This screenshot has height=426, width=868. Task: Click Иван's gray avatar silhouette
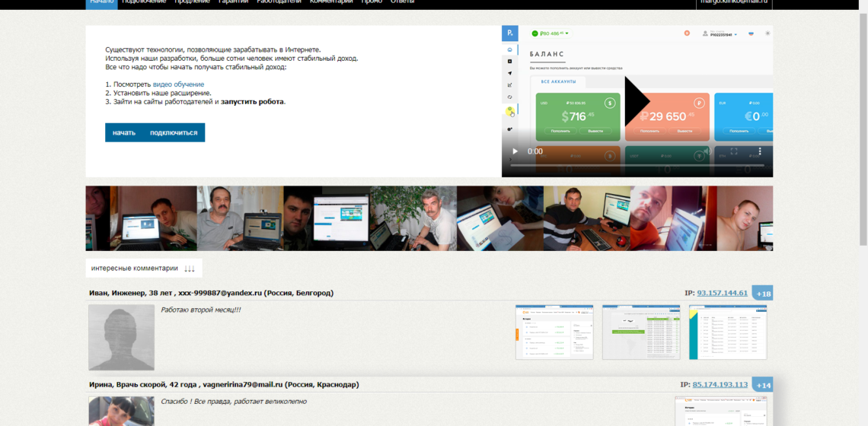[x=121, y=338]
